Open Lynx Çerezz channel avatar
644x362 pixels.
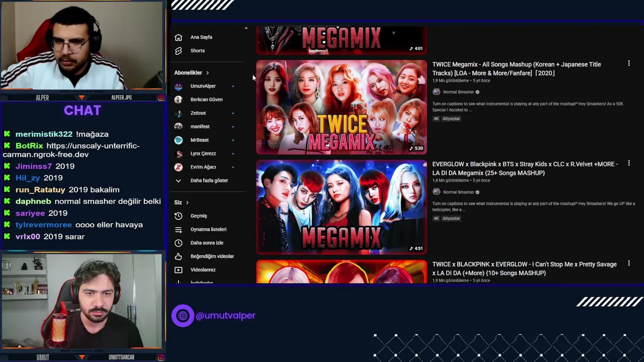pos(178,153)
